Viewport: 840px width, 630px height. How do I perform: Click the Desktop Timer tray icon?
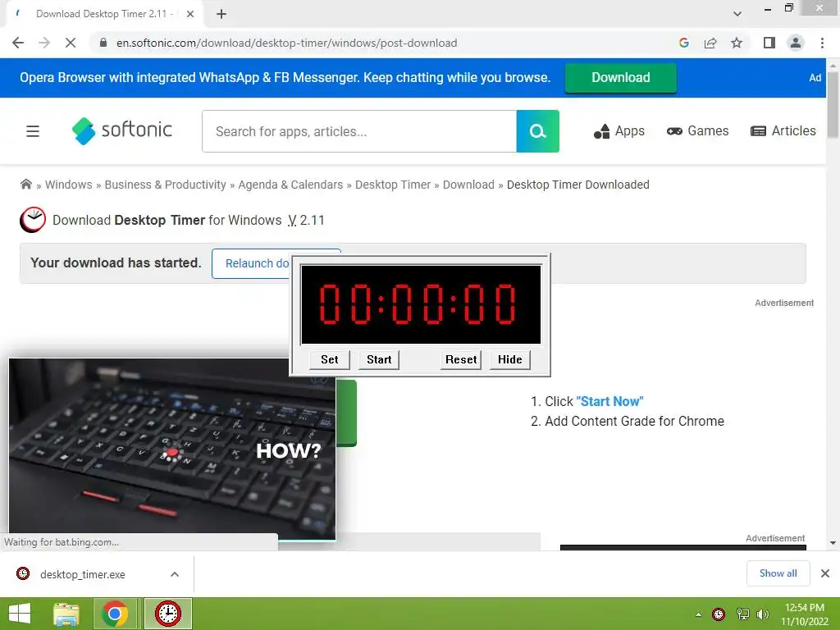coord(719,614)
